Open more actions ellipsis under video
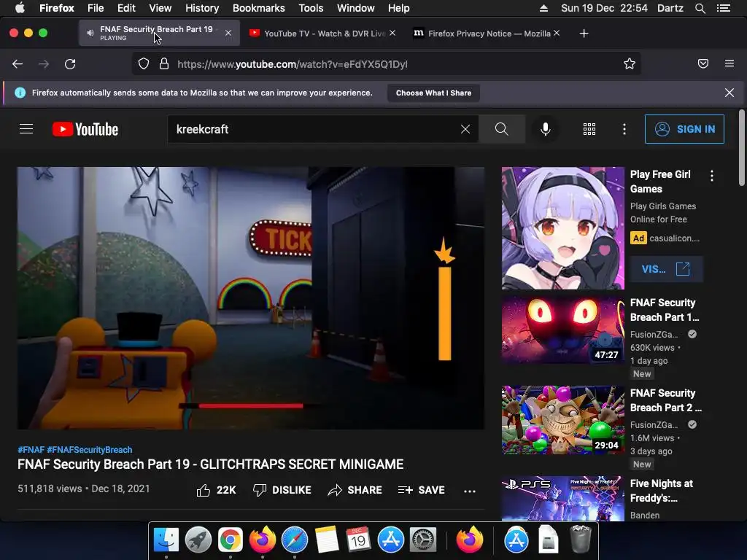Screen dimensions: 747x560 click(470, 491)
